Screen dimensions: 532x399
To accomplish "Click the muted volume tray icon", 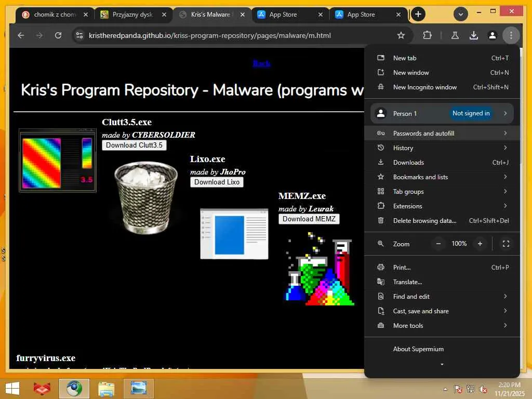I will tap(483, 389).
